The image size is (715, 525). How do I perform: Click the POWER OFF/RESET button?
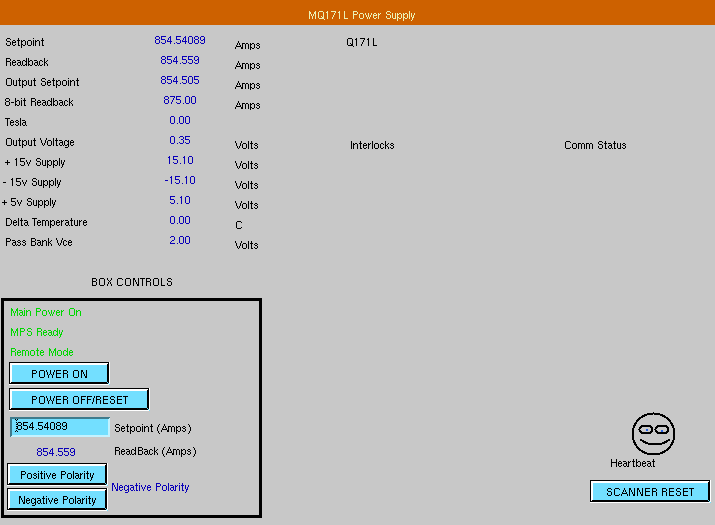coord(79,400)
